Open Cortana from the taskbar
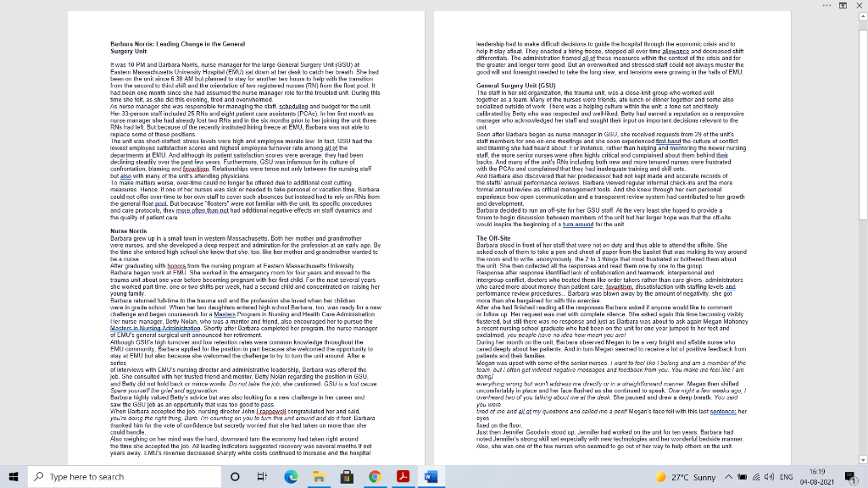This screenshot has width=868, height=488. [235, 476]
